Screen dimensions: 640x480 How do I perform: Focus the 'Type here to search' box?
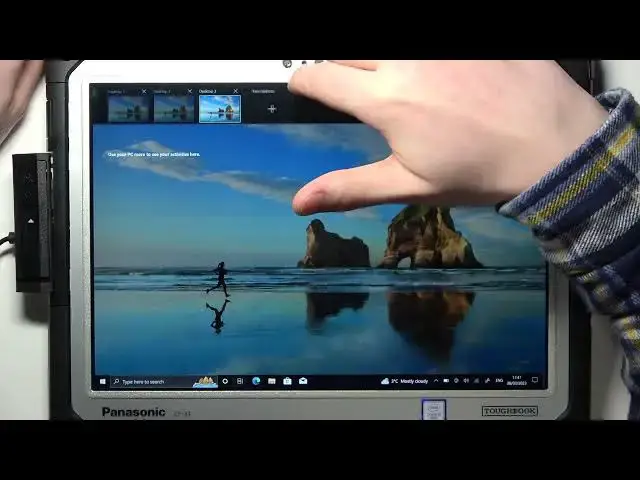tap(164, 382)
